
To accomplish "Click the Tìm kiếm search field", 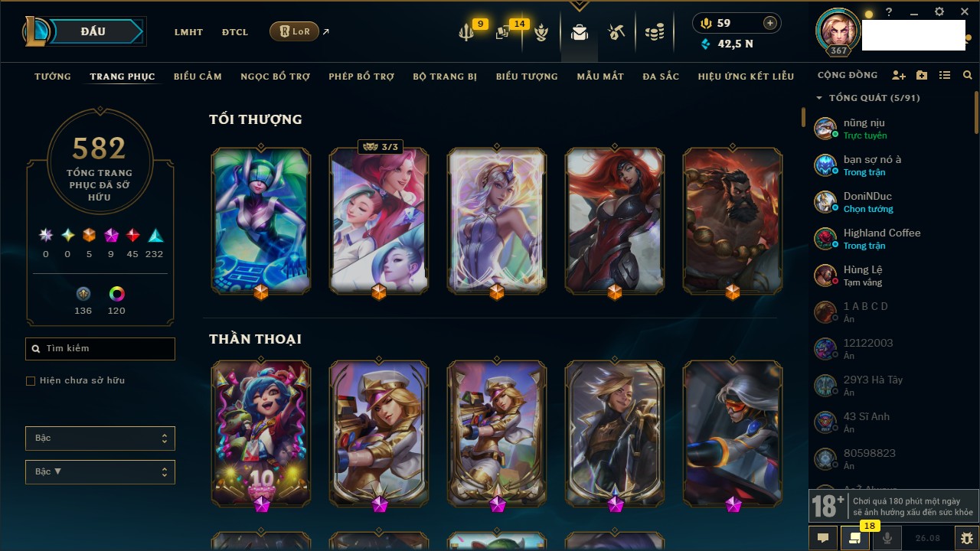I will coord(100,349).
